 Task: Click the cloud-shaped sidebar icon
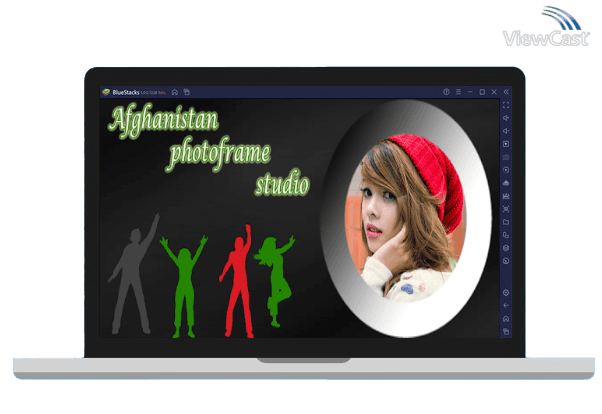point(506,183)
